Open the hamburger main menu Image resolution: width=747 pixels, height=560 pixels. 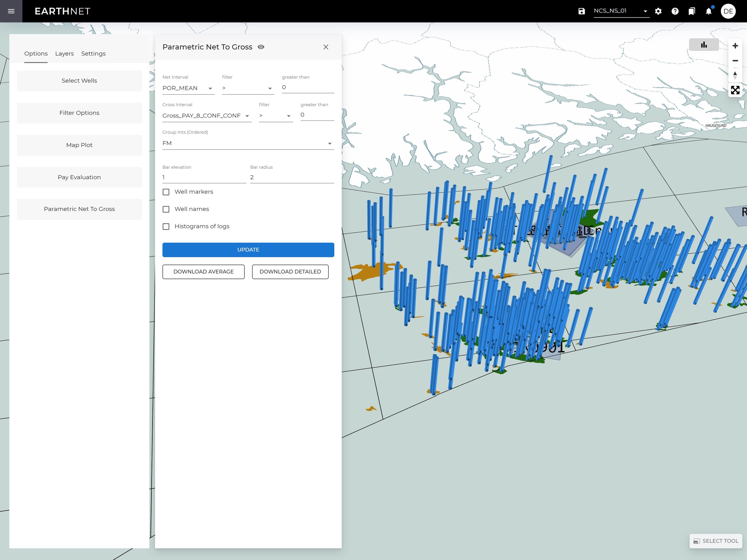pyautogui.click(x=11, y=11)
